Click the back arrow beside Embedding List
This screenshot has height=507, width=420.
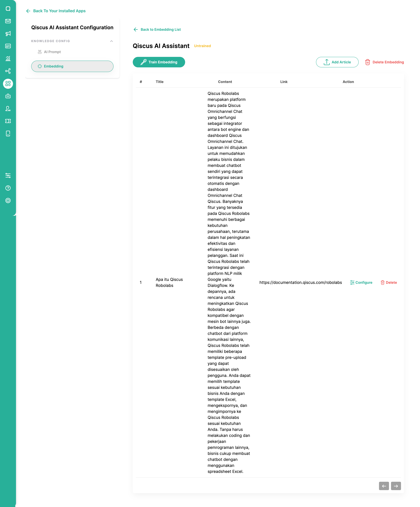136,29
